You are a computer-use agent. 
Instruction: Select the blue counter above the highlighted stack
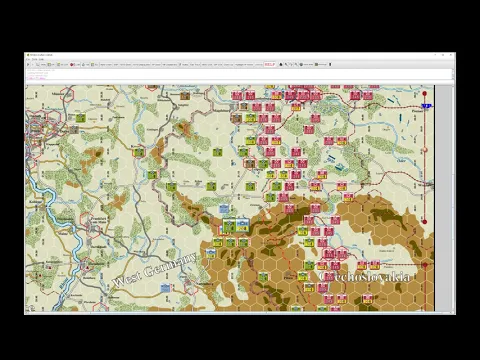tap(224, 209)
